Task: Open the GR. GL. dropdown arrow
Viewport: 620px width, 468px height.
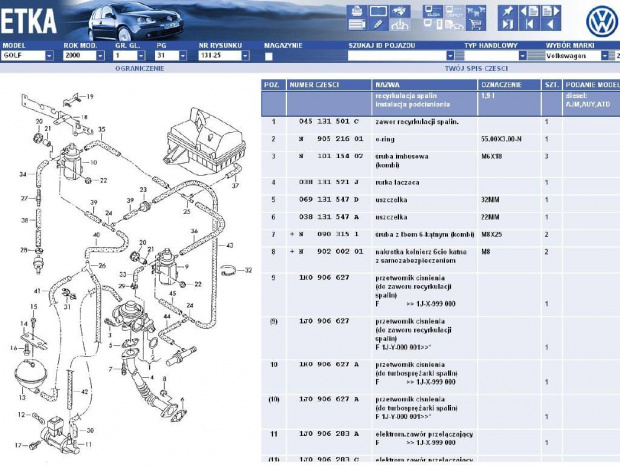Action: click(141, 56)
